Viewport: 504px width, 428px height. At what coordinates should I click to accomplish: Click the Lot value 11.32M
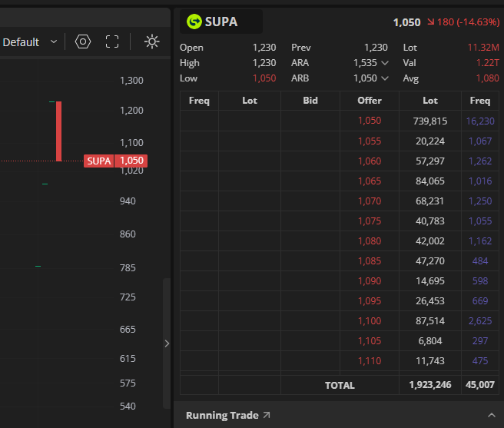pyautogui.click(x=483, y=48)
